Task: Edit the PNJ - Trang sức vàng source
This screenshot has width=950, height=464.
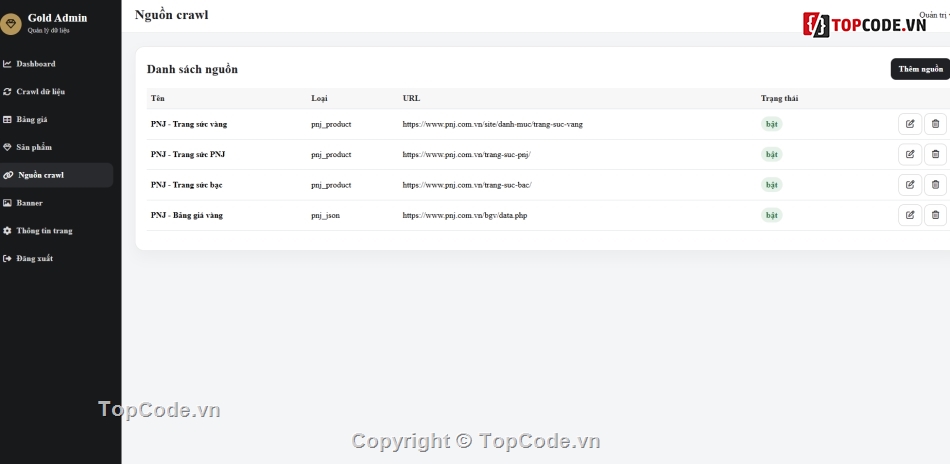Action: click(x=909, y=124)
